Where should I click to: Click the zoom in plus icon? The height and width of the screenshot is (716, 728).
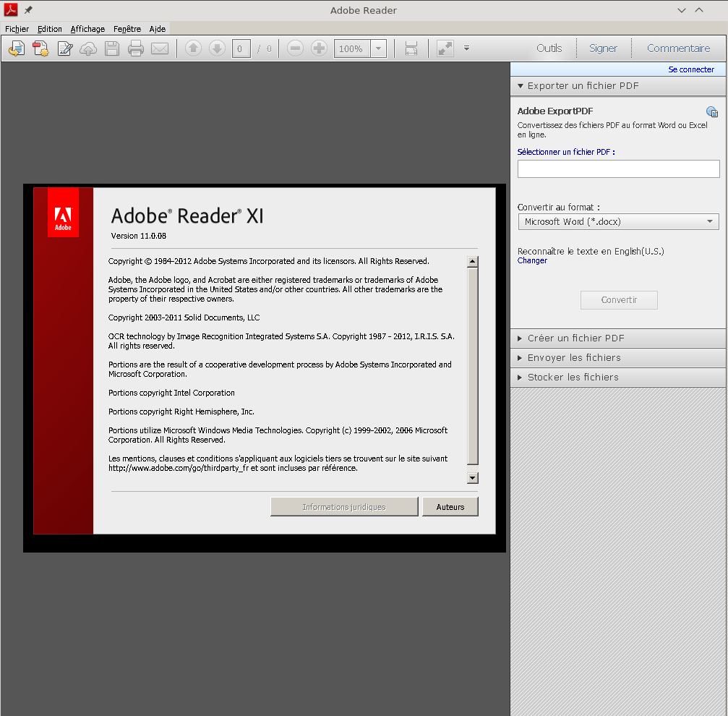pyautogui.click(x=319, y=48)
